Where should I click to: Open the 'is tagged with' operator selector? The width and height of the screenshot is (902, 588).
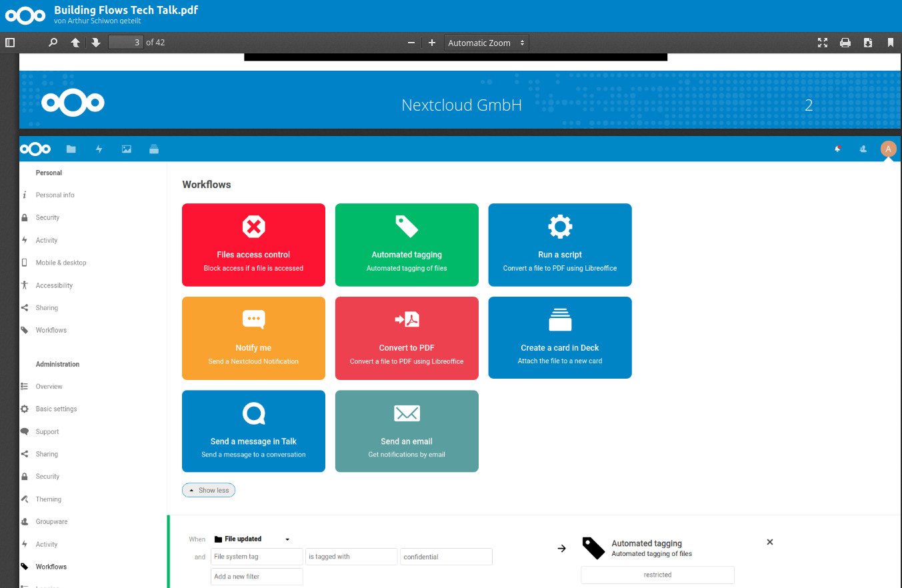coord(351,557)
